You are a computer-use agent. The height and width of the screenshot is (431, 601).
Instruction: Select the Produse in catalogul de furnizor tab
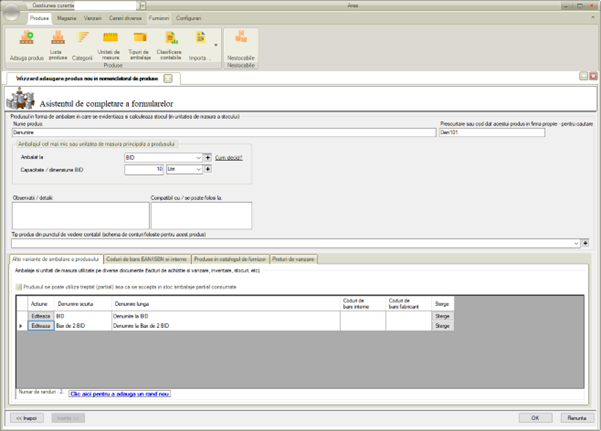pos(230,259)
